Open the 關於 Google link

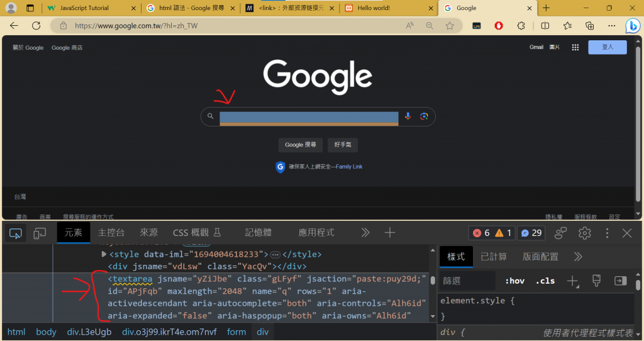[x=28, y=48]
